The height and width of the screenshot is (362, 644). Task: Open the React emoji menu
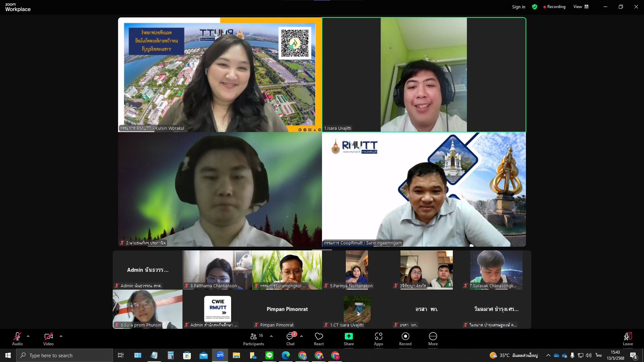[319, 339]
